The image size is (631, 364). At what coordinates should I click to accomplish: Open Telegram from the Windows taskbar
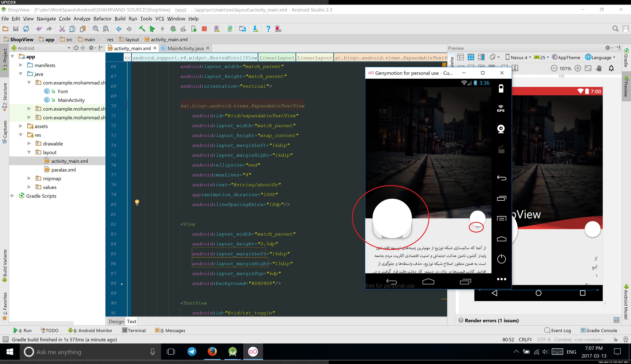point(192,352)
